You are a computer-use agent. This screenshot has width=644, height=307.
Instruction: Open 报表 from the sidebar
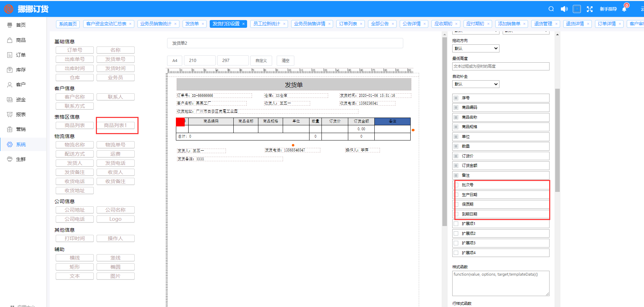(x=20, y=114)
